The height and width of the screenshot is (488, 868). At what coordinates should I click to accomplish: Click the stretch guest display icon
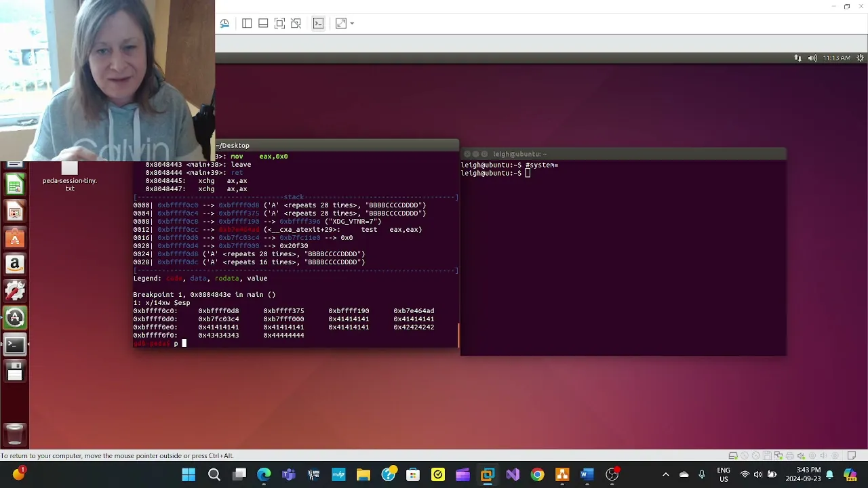click(340, 24)
